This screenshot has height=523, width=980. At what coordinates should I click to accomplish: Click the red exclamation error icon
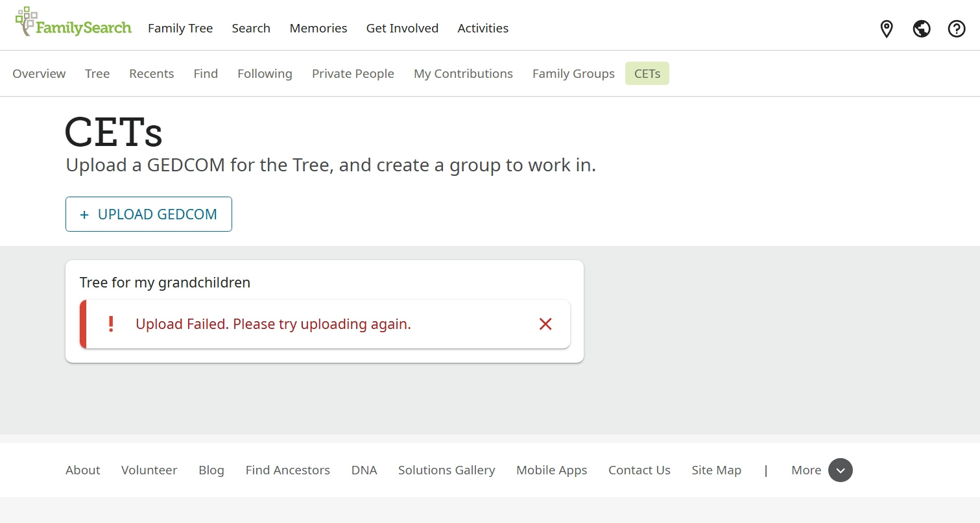111,324
